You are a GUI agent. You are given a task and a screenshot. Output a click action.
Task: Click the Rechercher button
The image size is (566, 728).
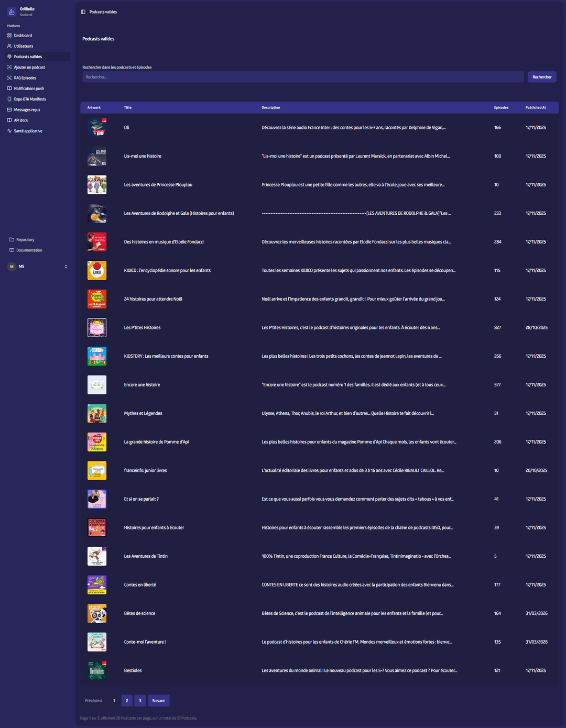click(542, 77)
